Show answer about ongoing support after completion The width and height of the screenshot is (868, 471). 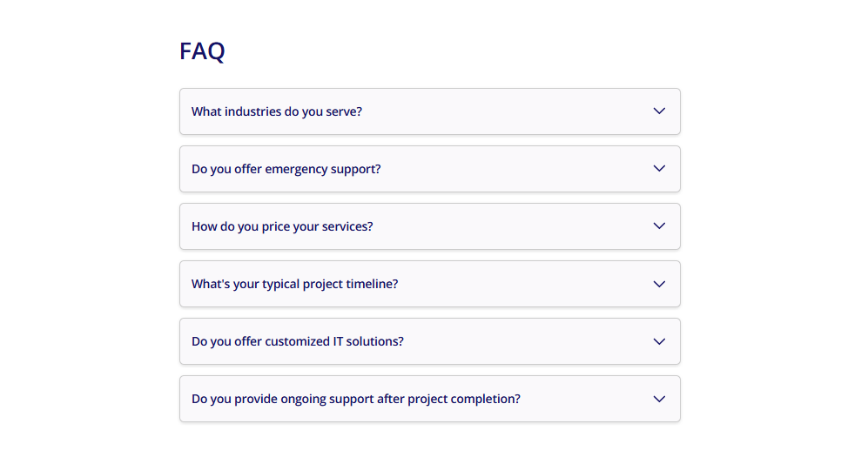click(429, 399)
